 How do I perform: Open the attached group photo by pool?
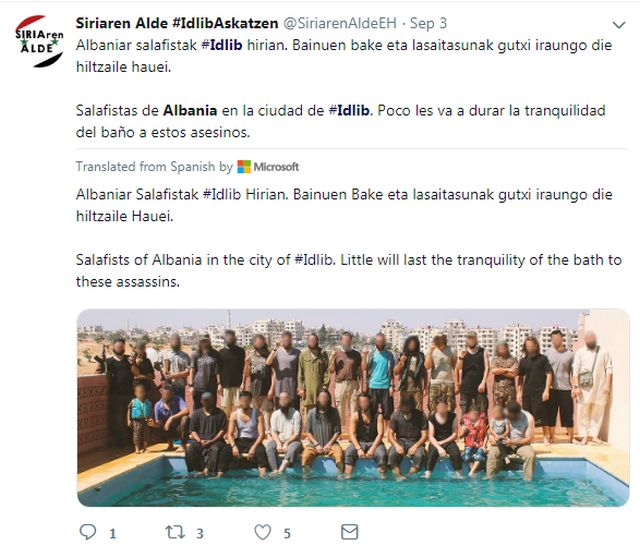click(353, 408)
